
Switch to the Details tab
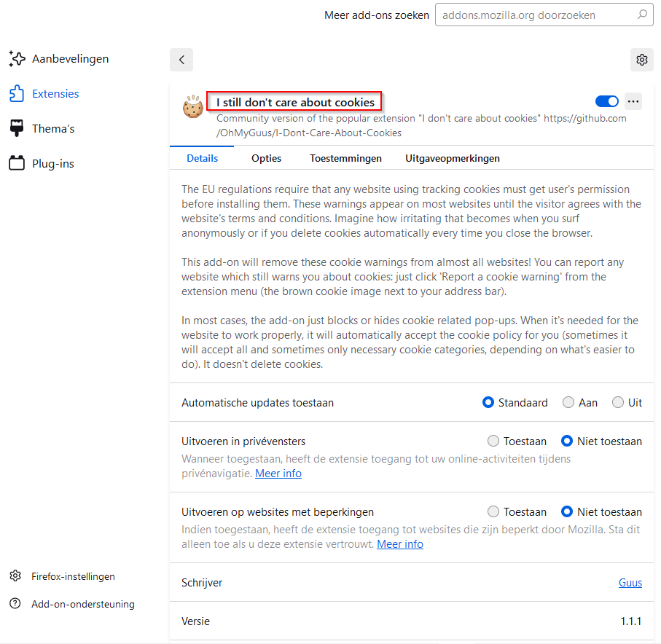pos(203,159)
